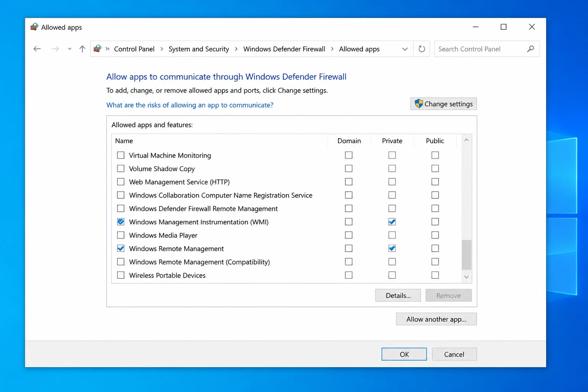
Task: Select the Virtual Machine Monitoring row text
Action: [170, 155]
